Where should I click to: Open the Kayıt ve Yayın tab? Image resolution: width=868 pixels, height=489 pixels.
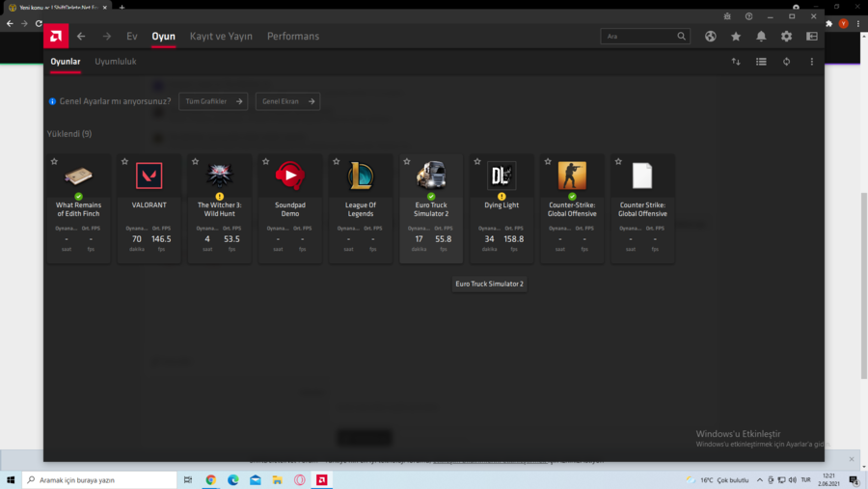pyautogui.click(x=221, y=36)
